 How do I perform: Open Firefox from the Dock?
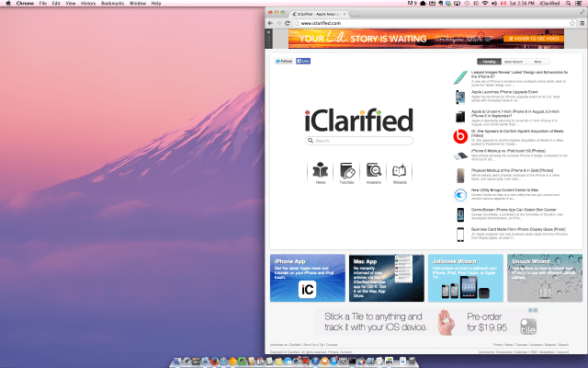[214, 361]
